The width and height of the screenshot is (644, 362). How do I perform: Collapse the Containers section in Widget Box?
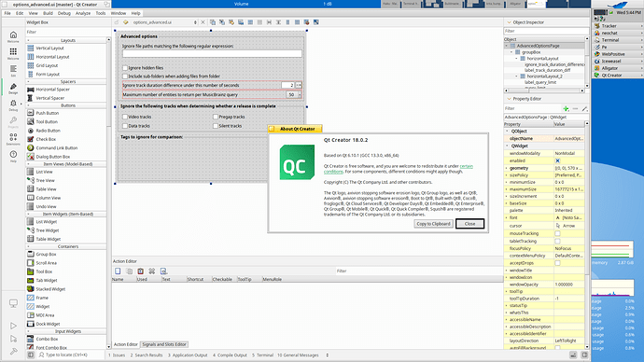[x=28, y=246]
